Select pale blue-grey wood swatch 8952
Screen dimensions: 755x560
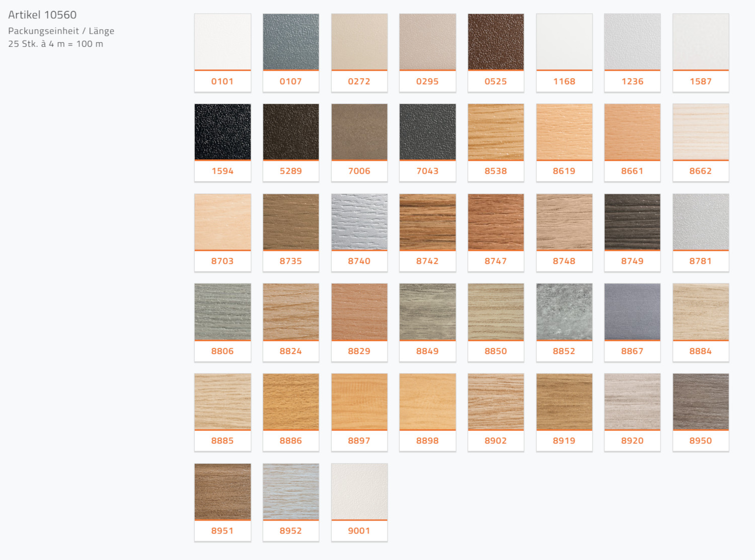tap(291, 492)
